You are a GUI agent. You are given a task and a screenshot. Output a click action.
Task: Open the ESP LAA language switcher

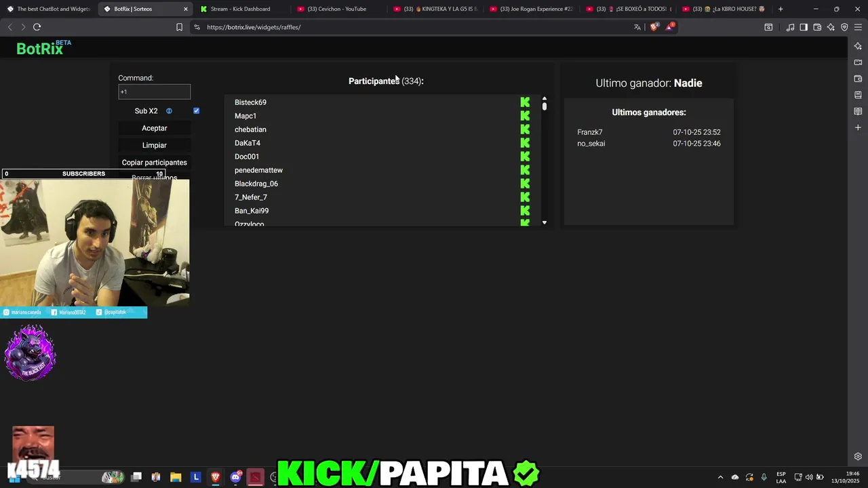[781, 477]
